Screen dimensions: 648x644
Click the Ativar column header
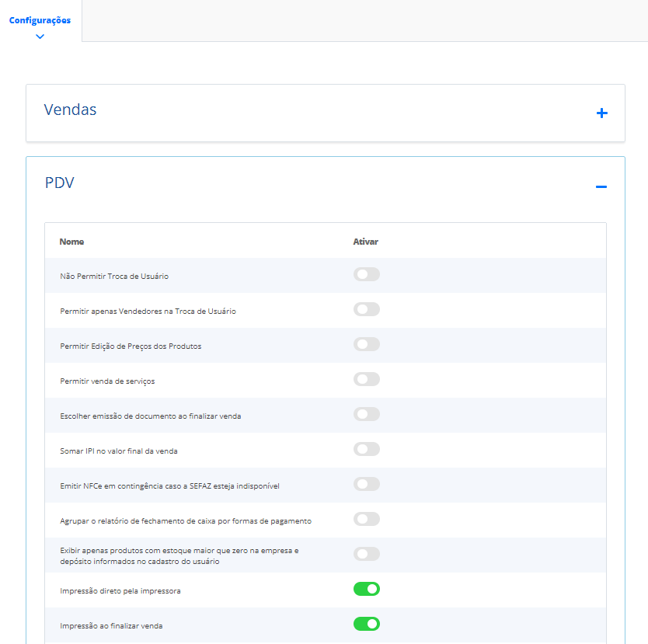pos(365,242)
